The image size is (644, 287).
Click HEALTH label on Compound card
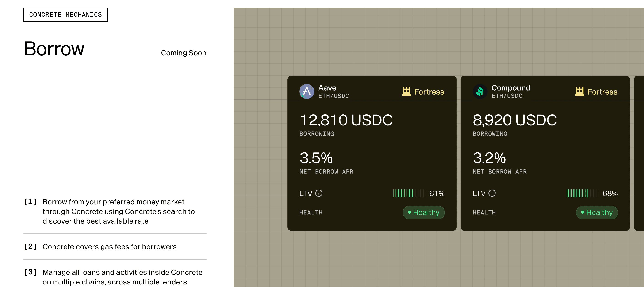(484, 213)
